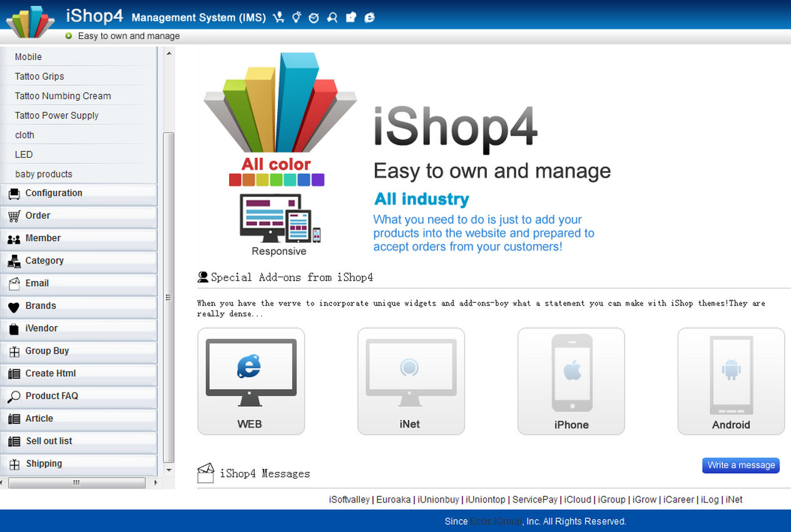The height and width of the screenshot is (532, 791).
Task: Click the sidebar scroll down arrow
Action: [x=169, y=470]
